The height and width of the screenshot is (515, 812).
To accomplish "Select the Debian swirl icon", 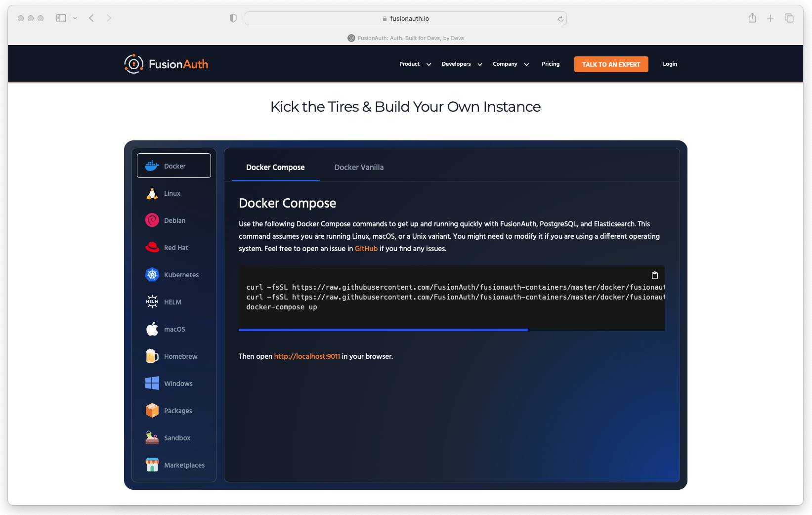I will pos(152,220).
